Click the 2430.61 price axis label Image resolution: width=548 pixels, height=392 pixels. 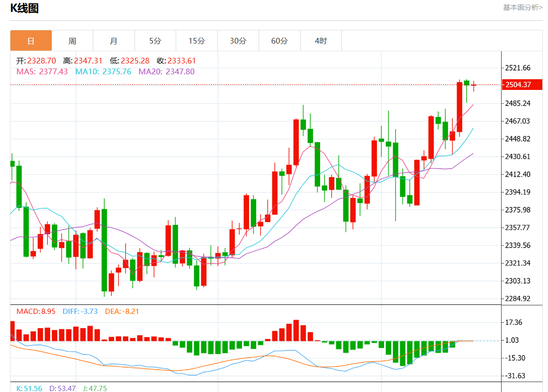tap(518, 157)
